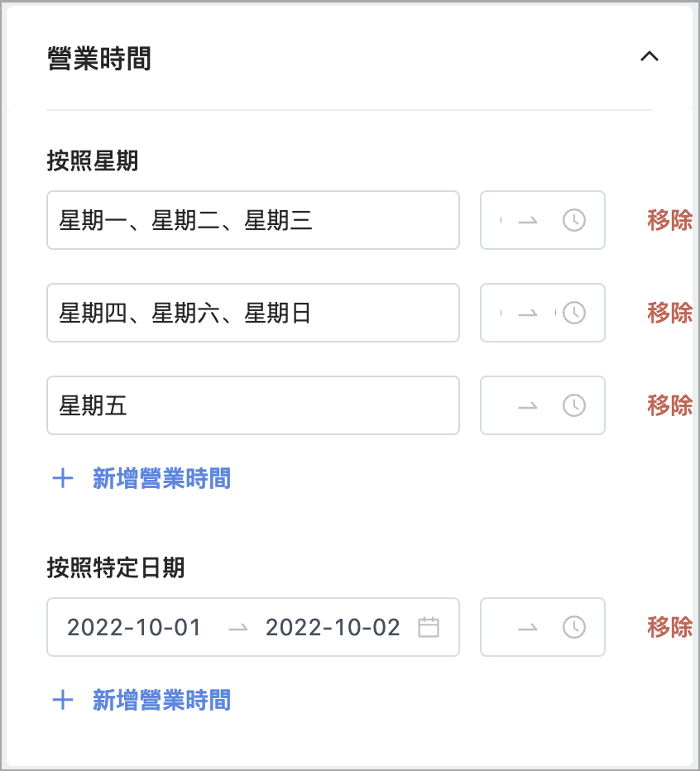The width and height of the screenshot is (700, 771).
Task: Remove the 星期四、星期六、星期日 row
Action: [x=669, y=313]
